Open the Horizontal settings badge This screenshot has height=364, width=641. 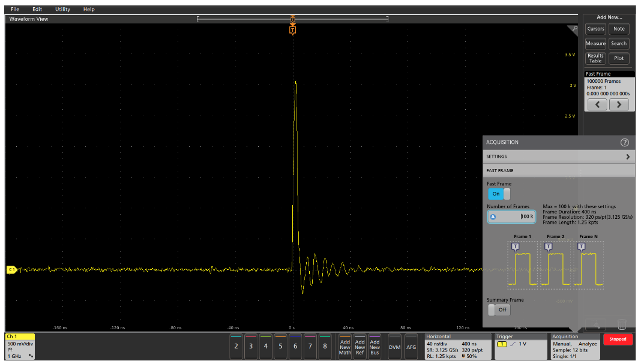[457, 347]
